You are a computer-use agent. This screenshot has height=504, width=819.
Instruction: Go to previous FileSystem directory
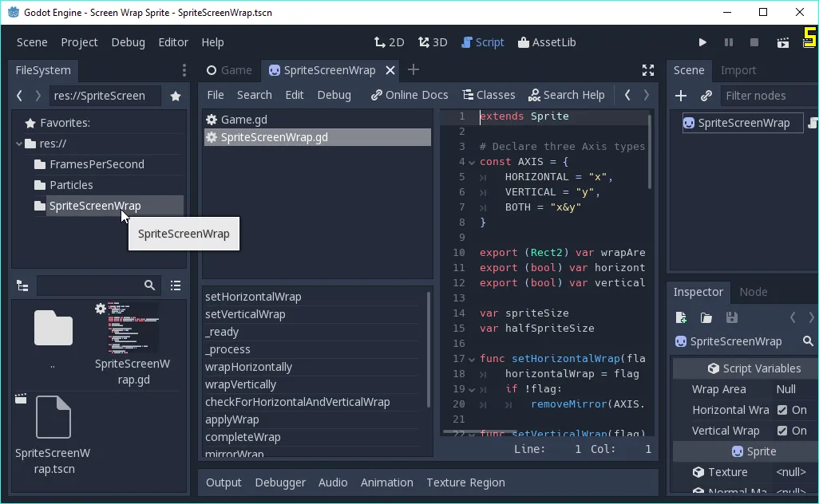(x=20, y=96)
